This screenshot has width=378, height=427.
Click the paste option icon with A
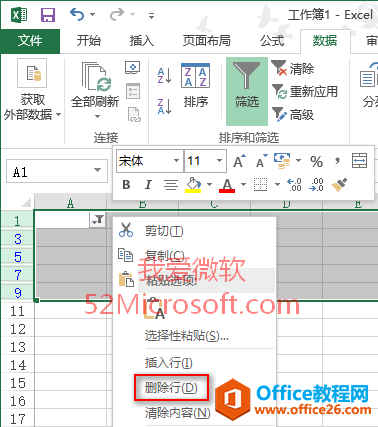(x=154, y=308)
